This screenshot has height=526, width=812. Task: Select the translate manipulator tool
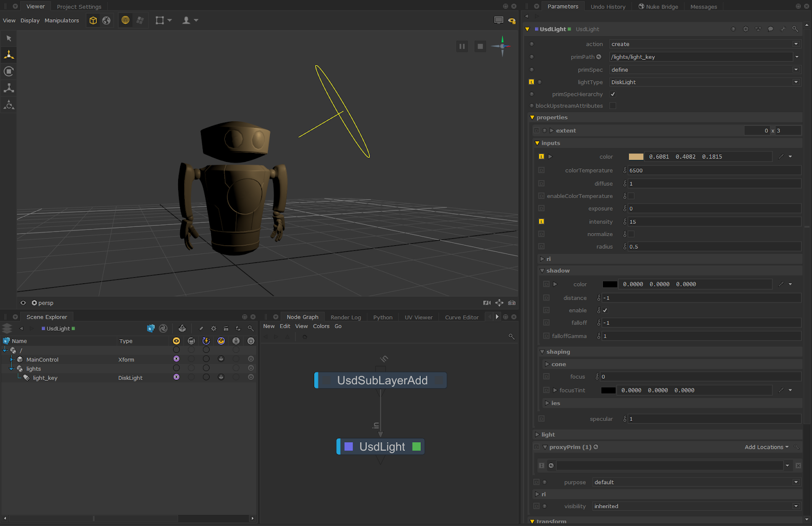(x=9, y=55)
